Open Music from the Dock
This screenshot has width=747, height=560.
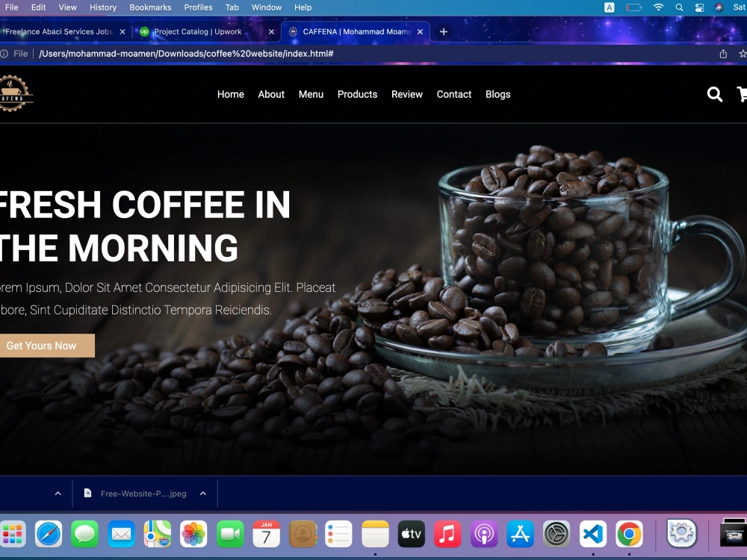tap(447, 534)
